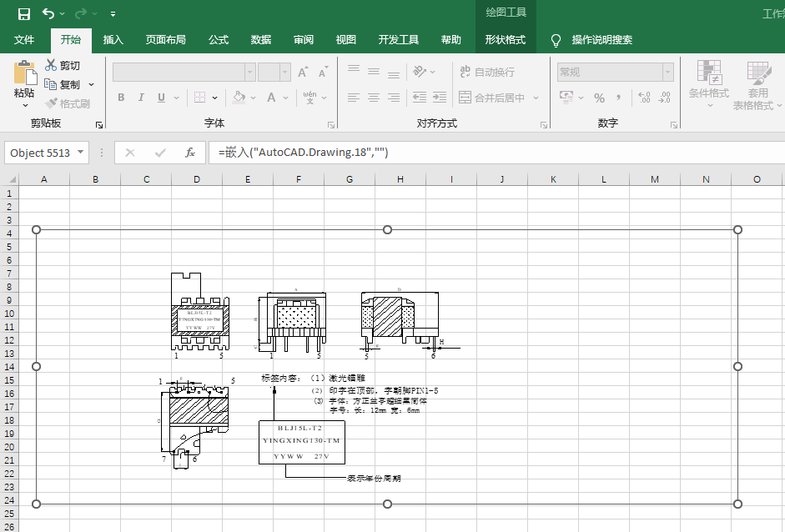Increase font size with the larger A

pos(302,72)
